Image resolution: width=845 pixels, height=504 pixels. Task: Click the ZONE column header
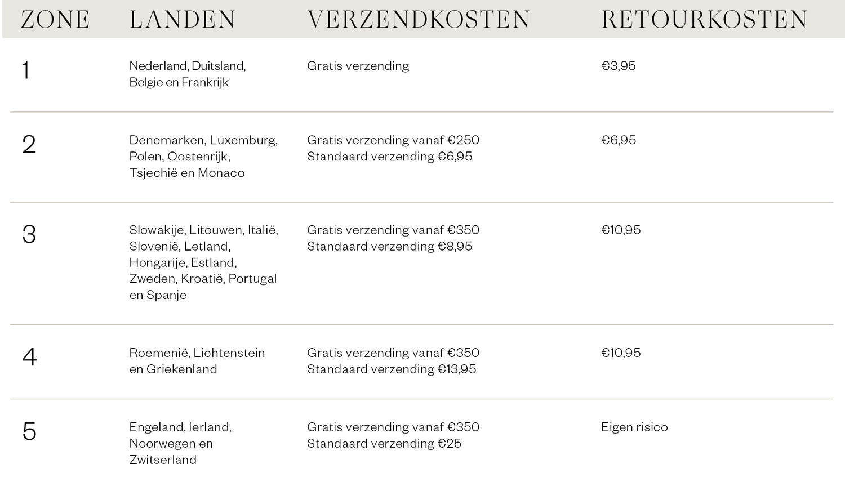[55, 20]
